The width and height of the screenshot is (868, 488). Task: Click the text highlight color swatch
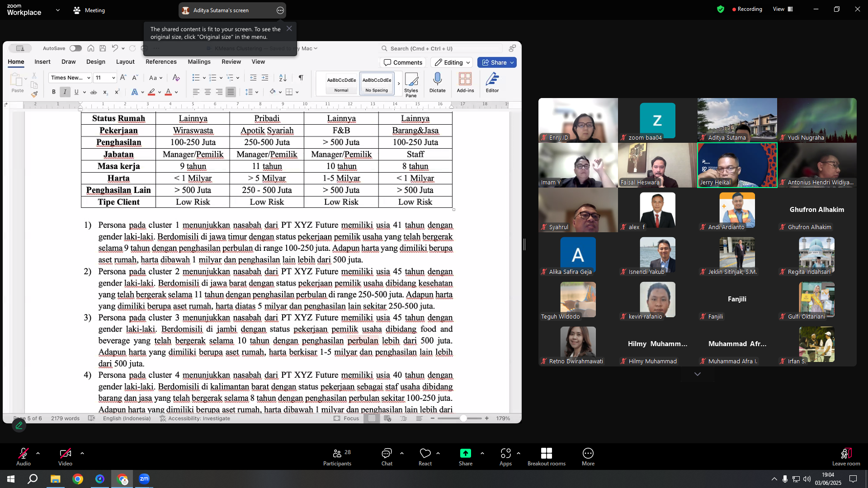pos(151,92)
